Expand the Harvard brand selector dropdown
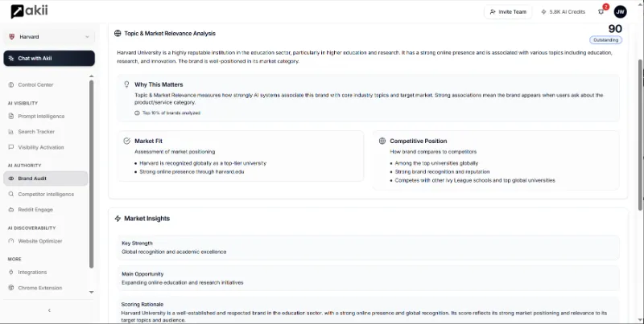 click(x=49, y=37)
